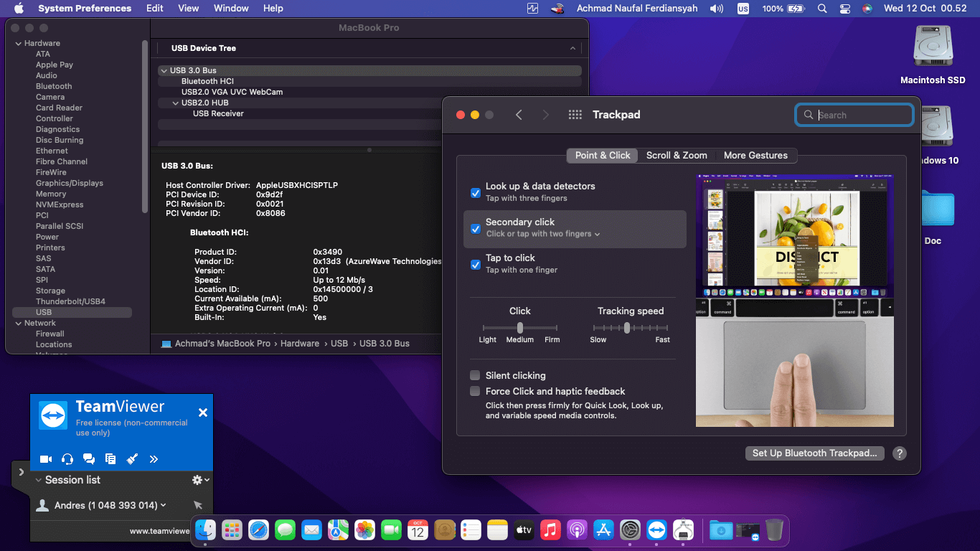Select the Point & Click tab
Screen dimensions: 980x551
[x=603, y=155]
